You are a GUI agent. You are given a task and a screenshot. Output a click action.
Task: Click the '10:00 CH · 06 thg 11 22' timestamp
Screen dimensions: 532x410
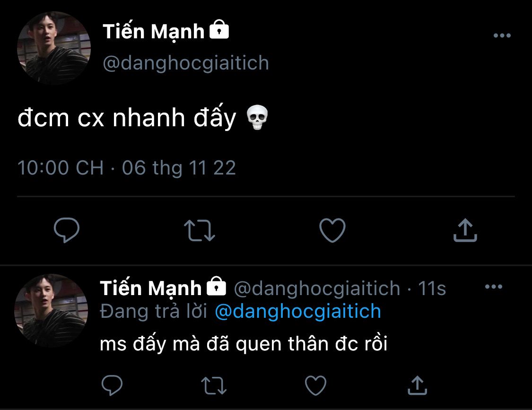126,168
